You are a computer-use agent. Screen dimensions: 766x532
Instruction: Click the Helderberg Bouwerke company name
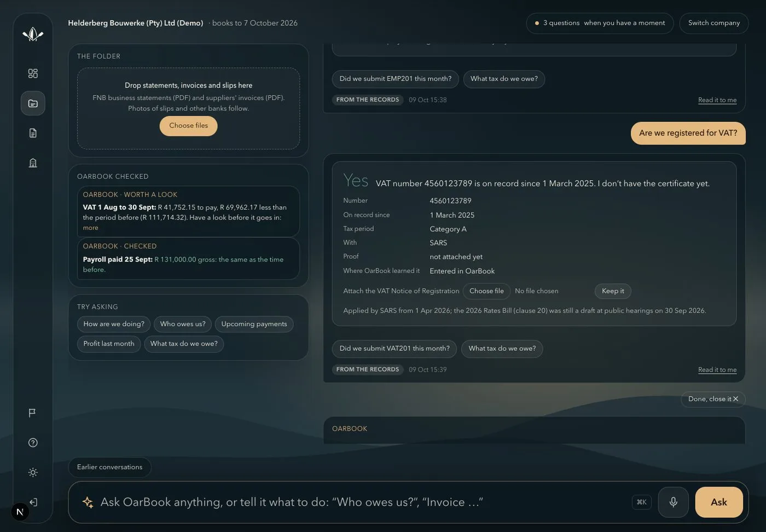point(135,23)
